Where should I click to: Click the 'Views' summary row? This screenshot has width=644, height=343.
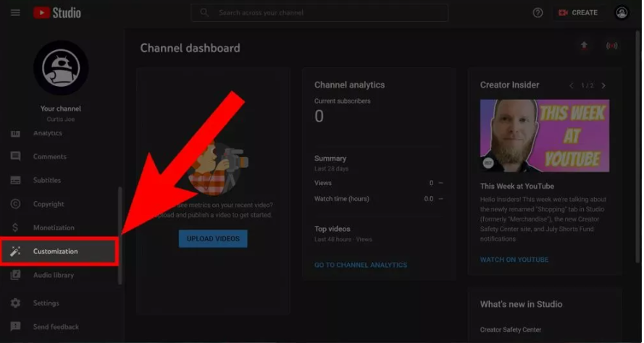coord(379,183)
